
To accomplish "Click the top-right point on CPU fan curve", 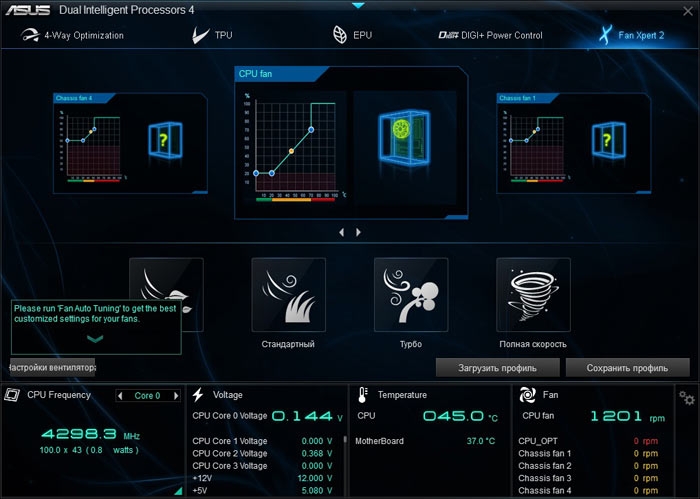I will click(311, 130).
